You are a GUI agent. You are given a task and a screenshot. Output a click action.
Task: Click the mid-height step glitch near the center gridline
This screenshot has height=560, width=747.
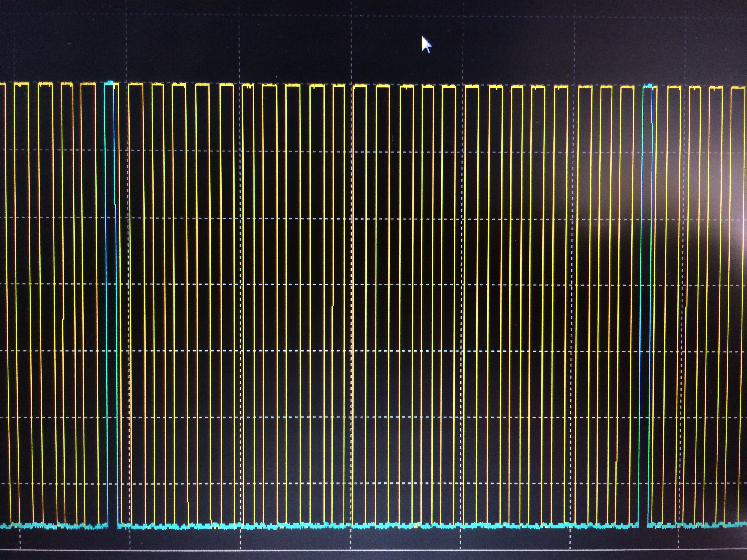pyautogui.click(x=333, y=306)
